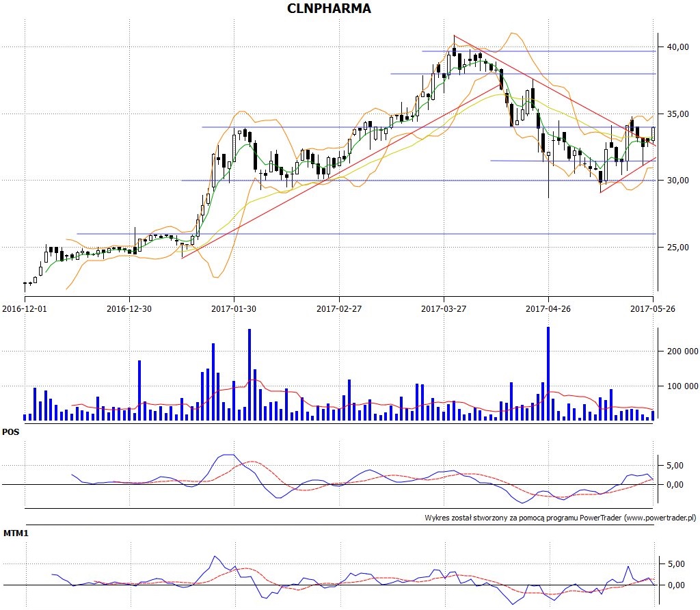Screen dimensions: 700x610
Task: Select the 0,00 label on POS axis
Action: click(x=675, y=485)
